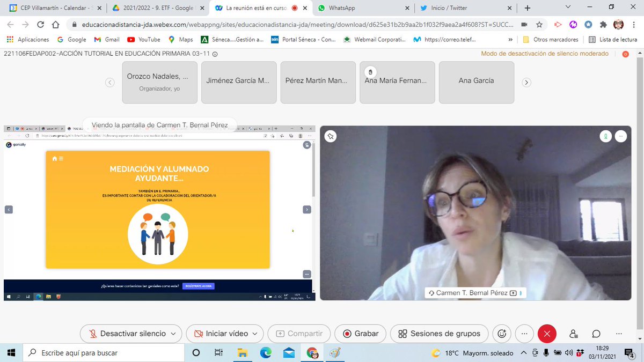The width and height of the screenshot is (644, 362).
Task: Select Orozco Nadales participant tile
Action: pyautogui.click(x=159, y=82)
